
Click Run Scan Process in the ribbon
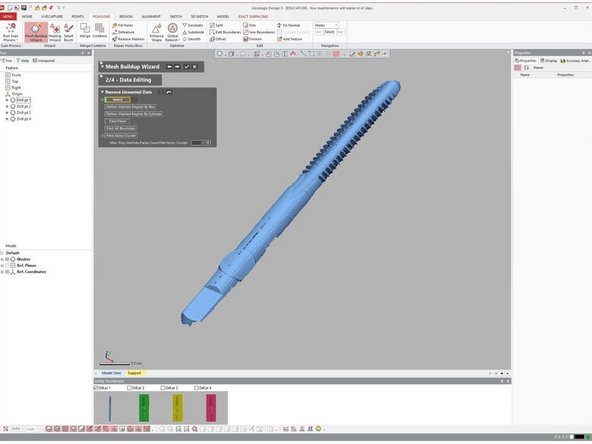click(11, 32)
